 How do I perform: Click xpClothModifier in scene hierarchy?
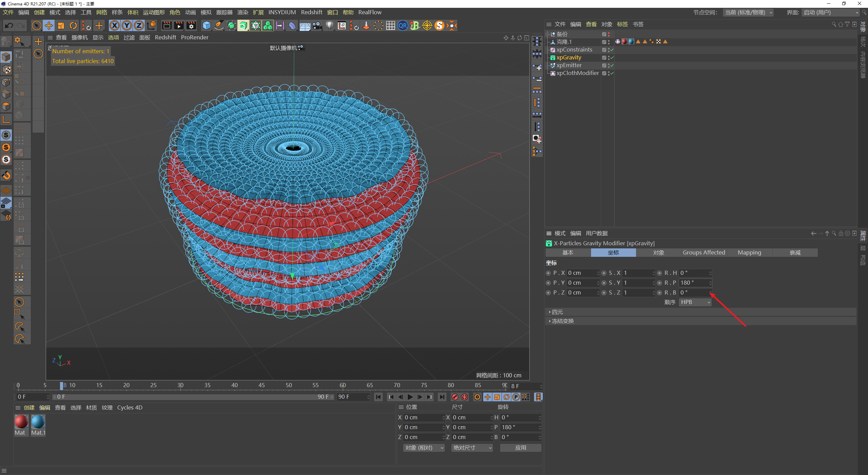pos(577,73)
